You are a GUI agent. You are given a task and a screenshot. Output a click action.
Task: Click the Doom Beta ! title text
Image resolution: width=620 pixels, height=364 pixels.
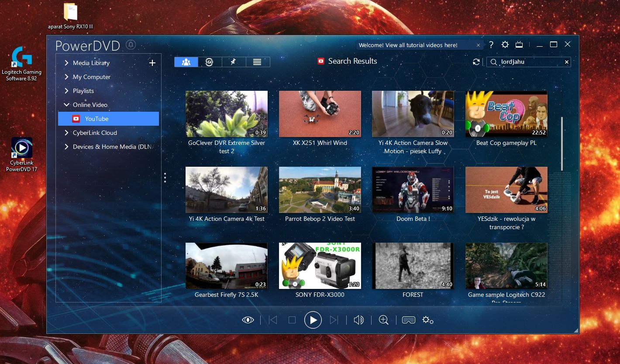(413, 219)
